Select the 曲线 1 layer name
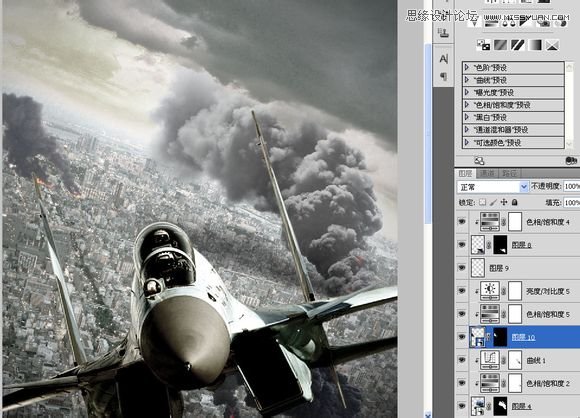Screen dimensions: 580x418 coord(536,360)
